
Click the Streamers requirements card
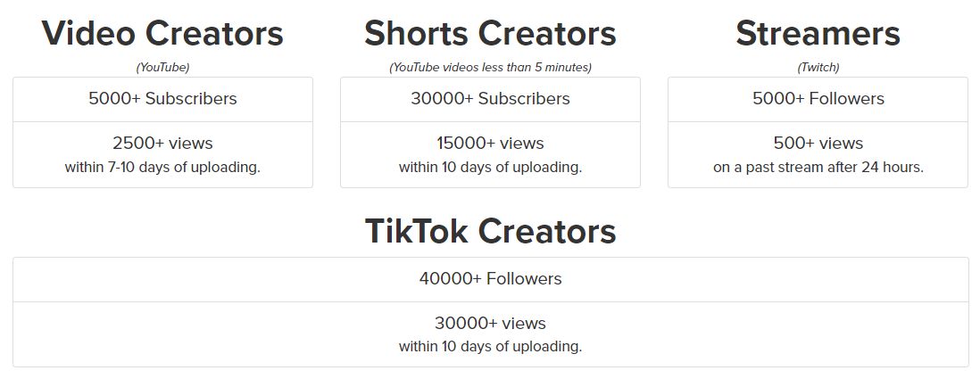[x=818, y=132]
